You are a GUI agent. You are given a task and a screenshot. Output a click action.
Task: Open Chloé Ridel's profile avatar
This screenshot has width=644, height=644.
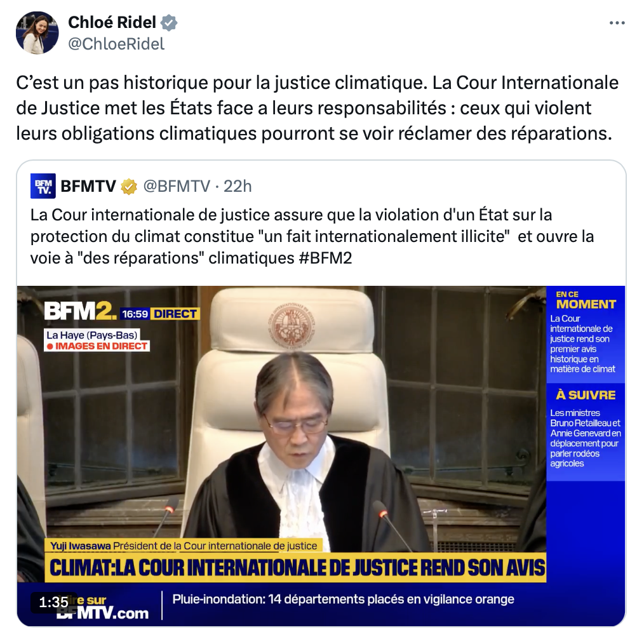point(37,33)
